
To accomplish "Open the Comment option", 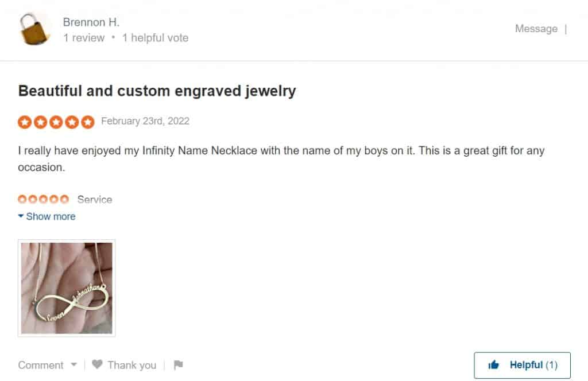I will (x=41, y=365).
